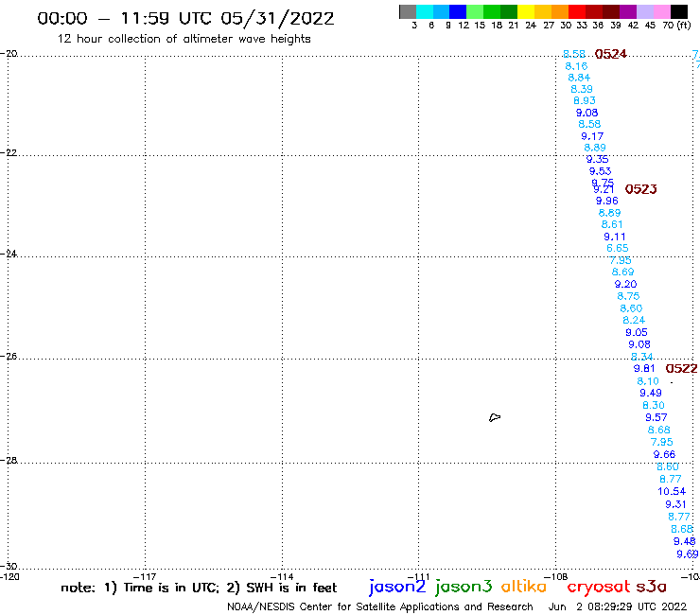This screenshot has height=615, width=700.
Task: Click the NOAA/NESDIS credit line
Action: (380, 607)
